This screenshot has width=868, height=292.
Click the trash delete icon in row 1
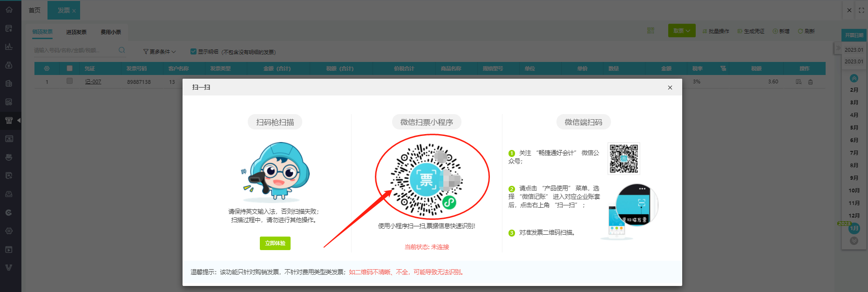pos(810,81)
